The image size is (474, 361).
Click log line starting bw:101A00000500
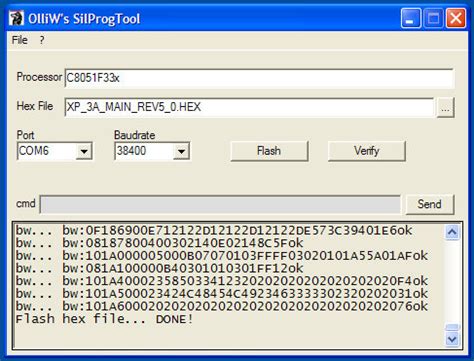pyautogui.click(x=221, y=256)
